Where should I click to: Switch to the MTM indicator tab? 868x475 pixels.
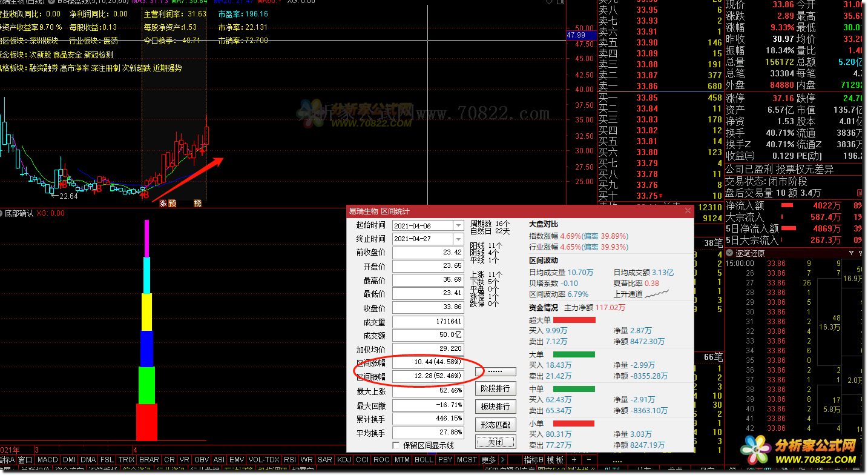402,460
